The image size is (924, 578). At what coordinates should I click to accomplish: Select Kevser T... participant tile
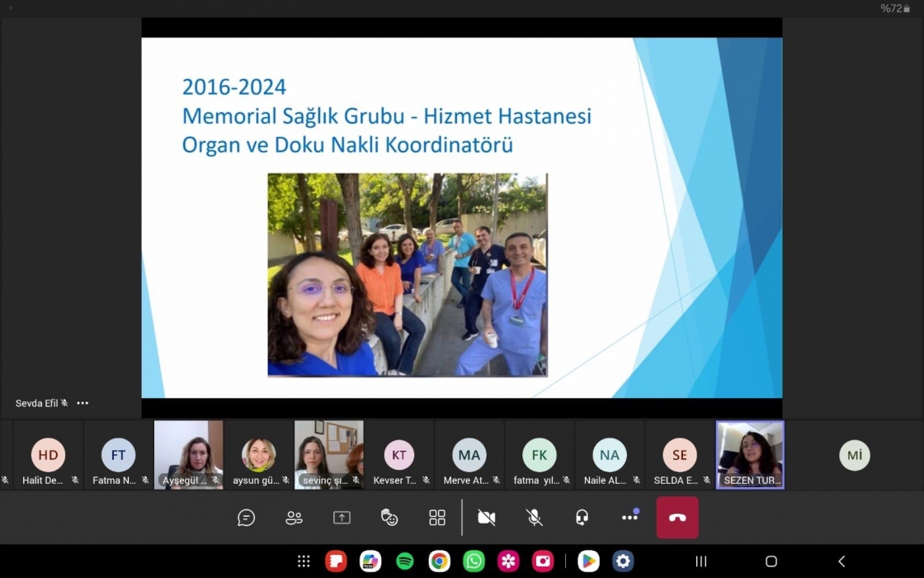click(x=399, y=455)
